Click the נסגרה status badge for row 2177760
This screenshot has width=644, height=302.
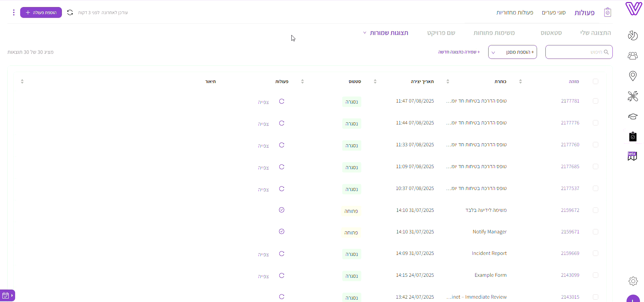[352, 145]
